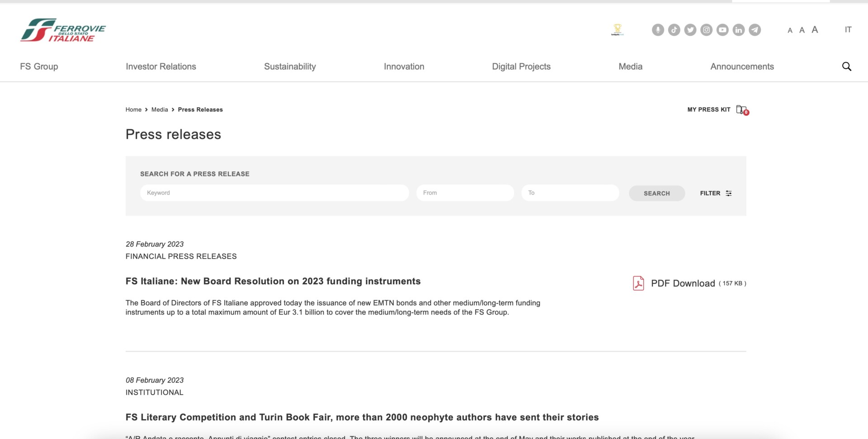Open the podcast microphone icon

(658, 30)
